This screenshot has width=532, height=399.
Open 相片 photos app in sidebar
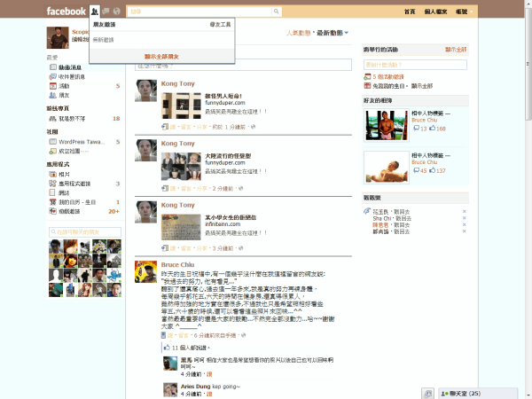(64, 174)
